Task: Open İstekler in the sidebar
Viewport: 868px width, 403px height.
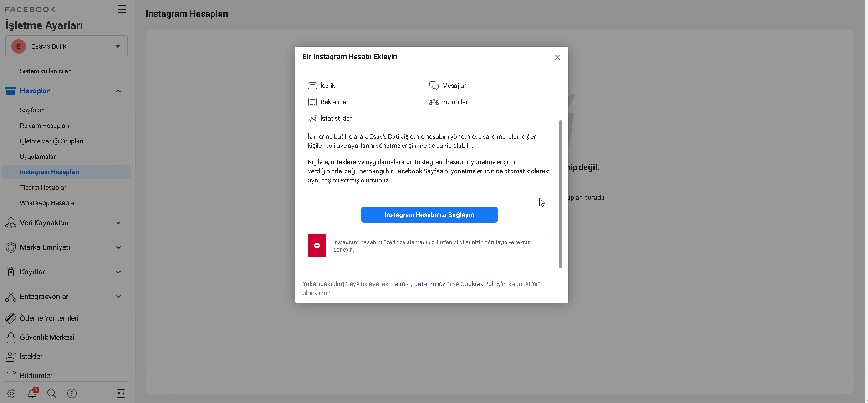Action: pyautogui.click(x=31, y=357)
